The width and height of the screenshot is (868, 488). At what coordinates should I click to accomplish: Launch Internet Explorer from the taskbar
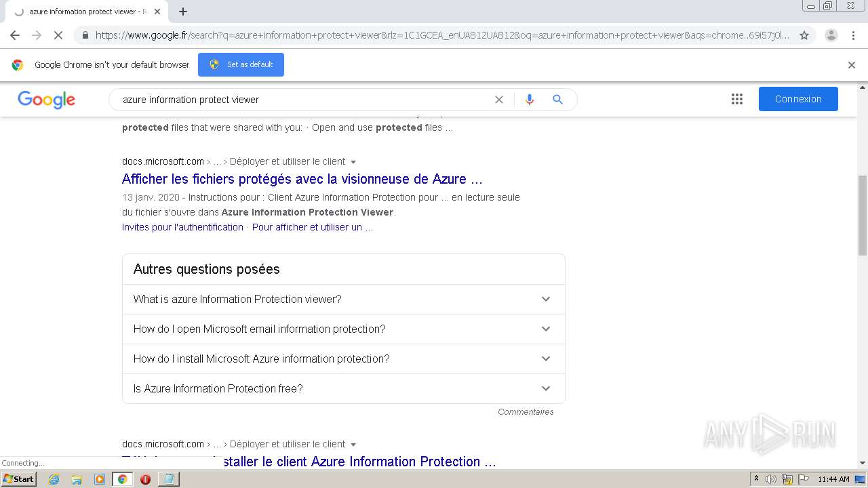(x=54, y=479)
